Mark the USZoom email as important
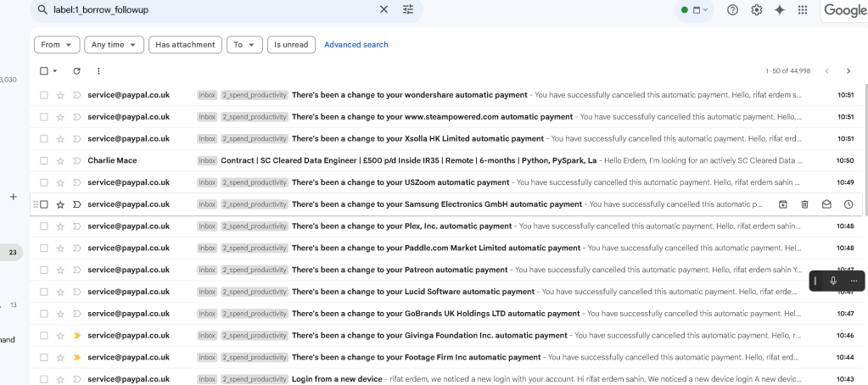This screenshot has height=385, width=868. tap(77, 182)
